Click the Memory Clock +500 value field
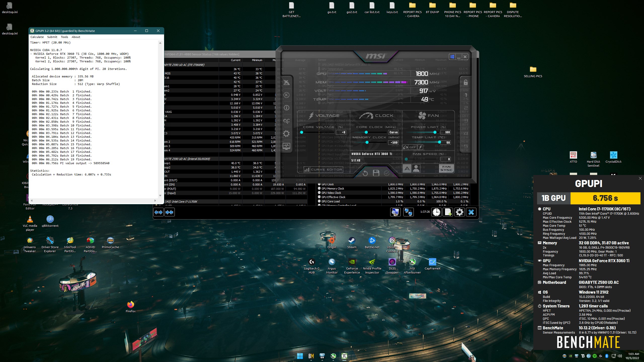This screenshot has height=362, width=644. [x=393, y=143]
